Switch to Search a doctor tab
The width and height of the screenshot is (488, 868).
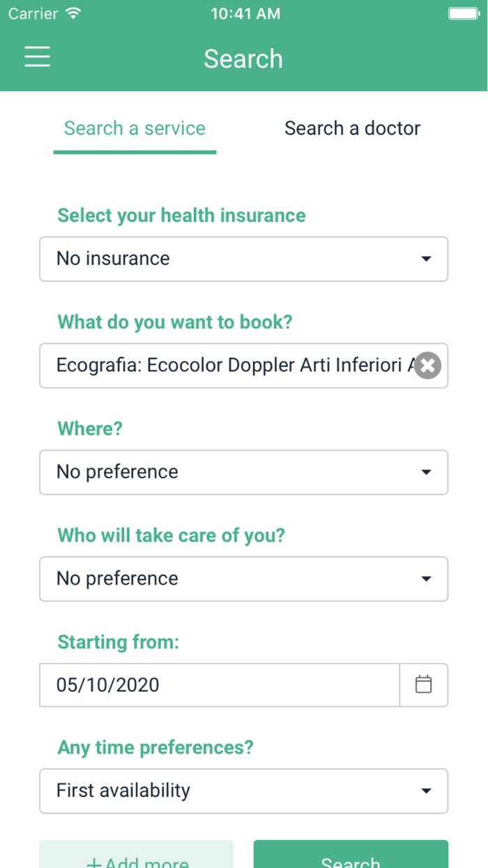[x=352, y=129]
